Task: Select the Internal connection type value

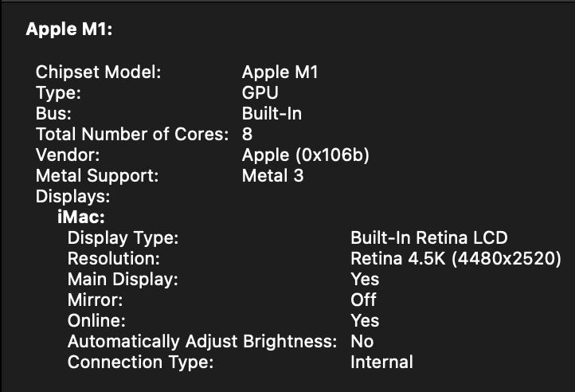Action: tap(381, 363)
